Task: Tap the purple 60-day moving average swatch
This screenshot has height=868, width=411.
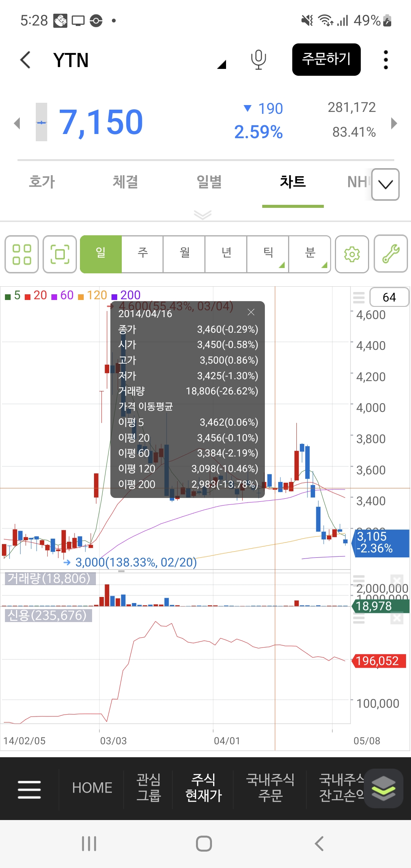Action: 54,297
